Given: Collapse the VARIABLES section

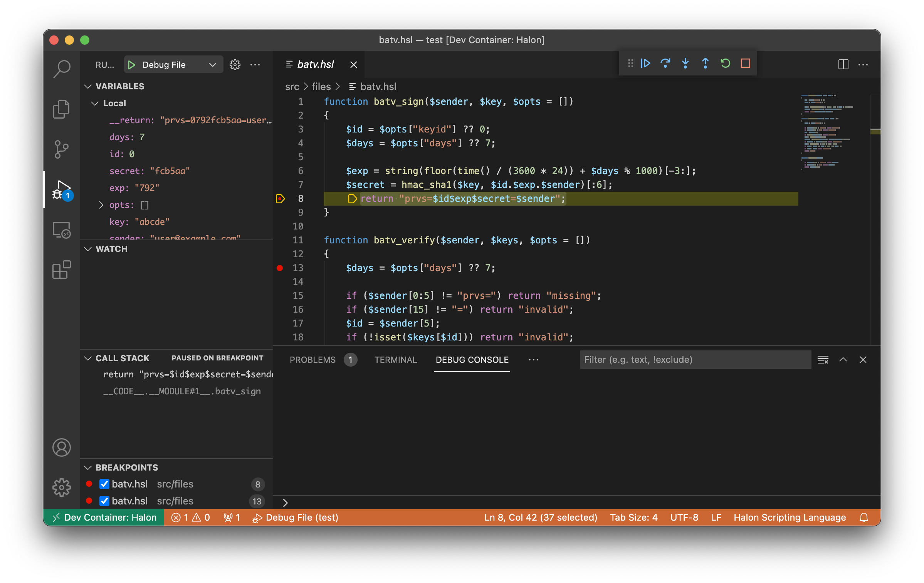Looking at the screenshot, I should click(88, 86).
